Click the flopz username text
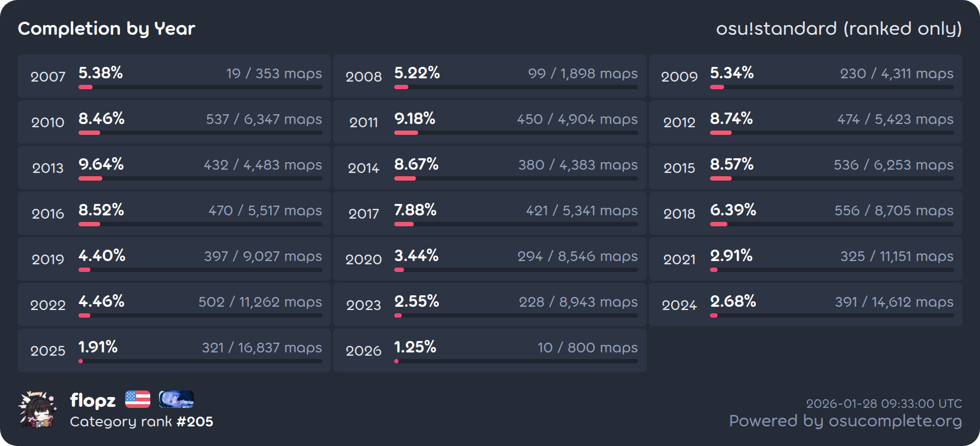 click(93, 400)
